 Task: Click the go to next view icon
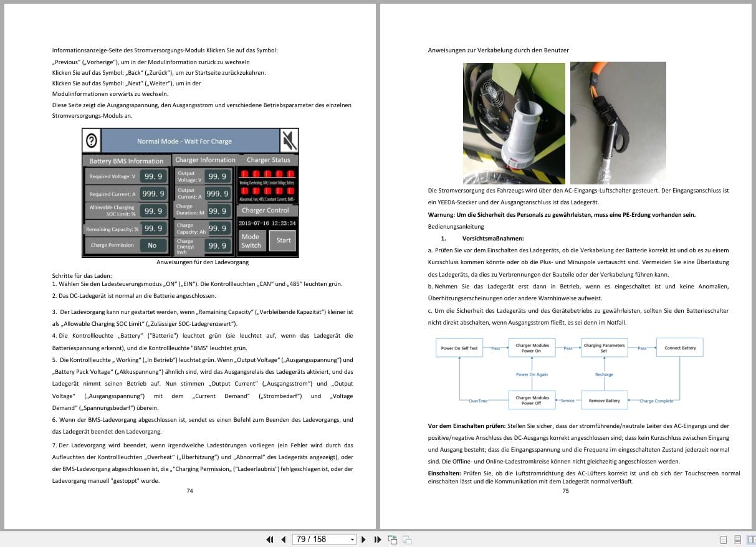coord(407,540)
